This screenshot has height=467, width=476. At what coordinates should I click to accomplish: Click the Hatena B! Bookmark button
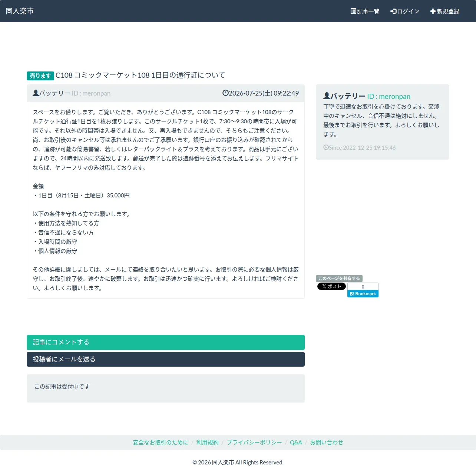(x=363, y=294)
